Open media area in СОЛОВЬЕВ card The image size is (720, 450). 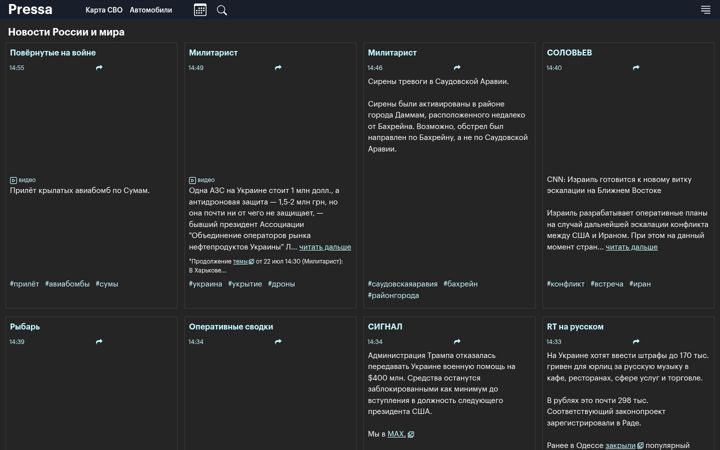[x=628, y=124]
